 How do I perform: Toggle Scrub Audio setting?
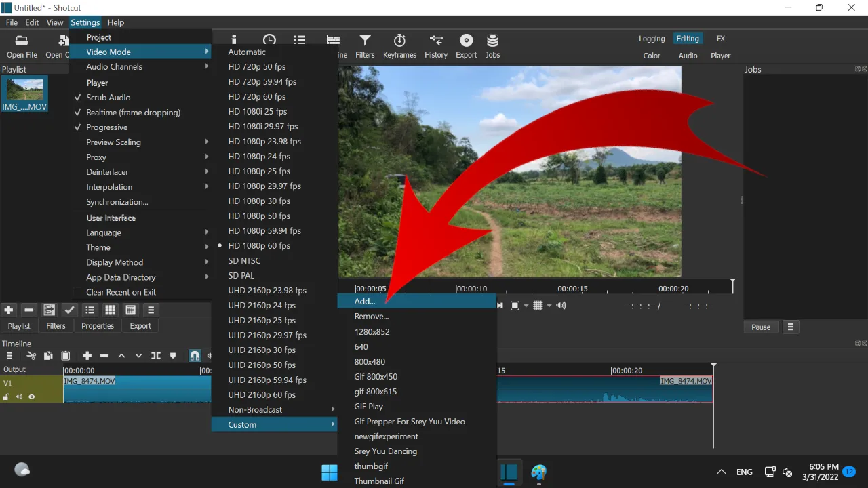pos(140,98)
